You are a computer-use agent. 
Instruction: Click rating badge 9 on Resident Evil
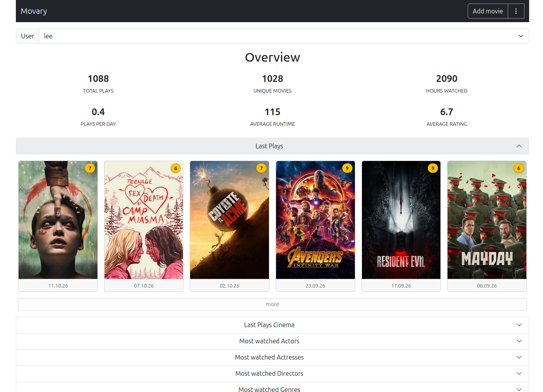click(433, 168)
